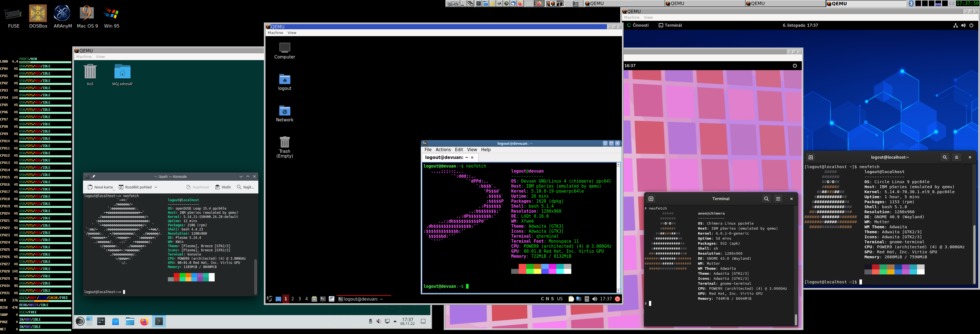Toggle Konsole pin window icon
Image resolution: width=980 pixels, height=334 pixels.
pos(94,176)
